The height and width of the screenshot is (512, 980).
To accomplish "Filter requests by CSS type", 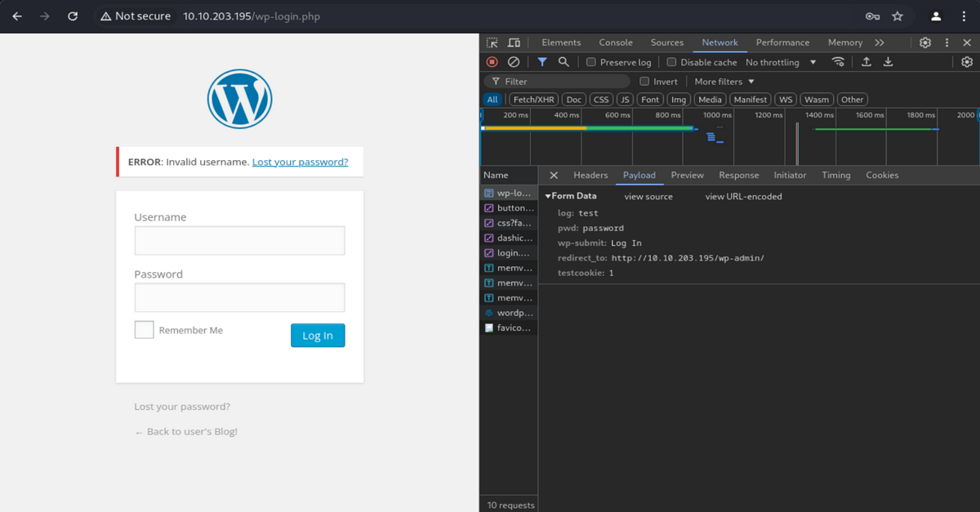I will [x=601, y=100].
